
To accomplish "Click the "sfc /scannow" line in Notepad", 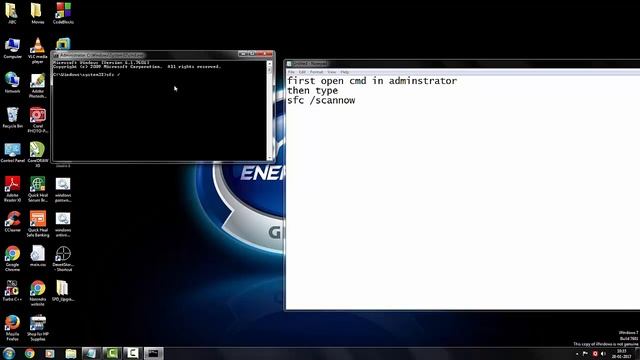I will point(321,100).
